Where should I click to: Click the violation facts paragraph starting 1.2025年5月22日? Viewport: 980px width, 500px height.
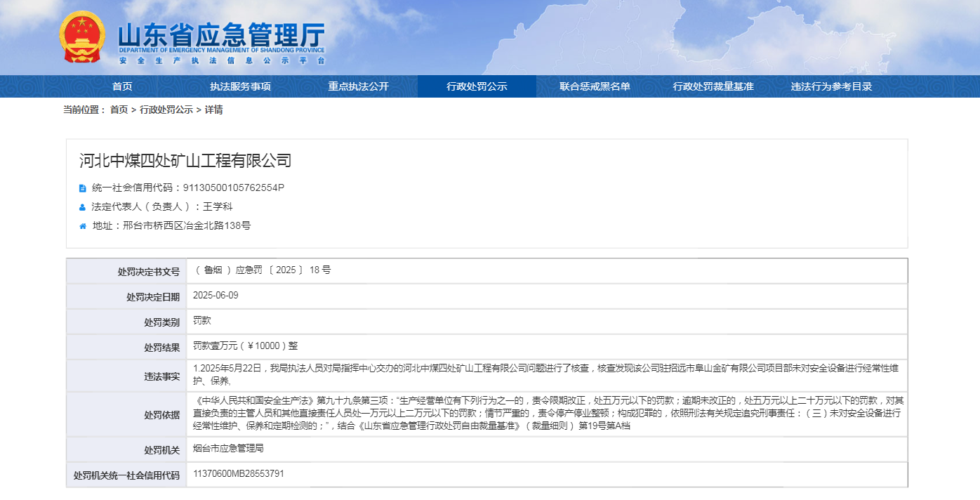(547, 375)
